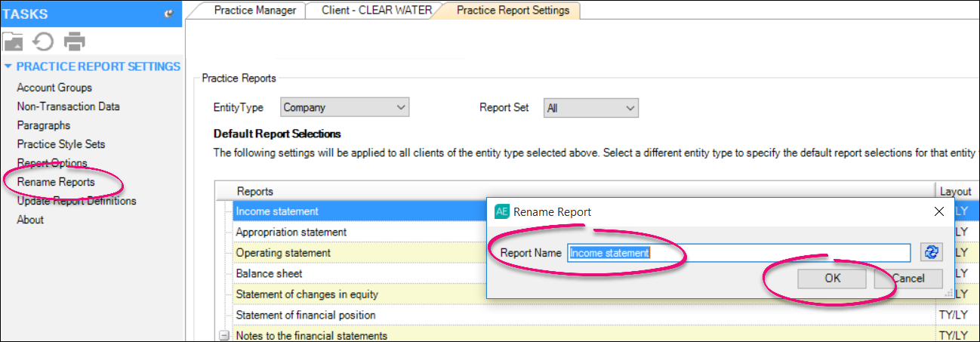
Task: Switch to the Practice Manager tab
Action: 254,11
